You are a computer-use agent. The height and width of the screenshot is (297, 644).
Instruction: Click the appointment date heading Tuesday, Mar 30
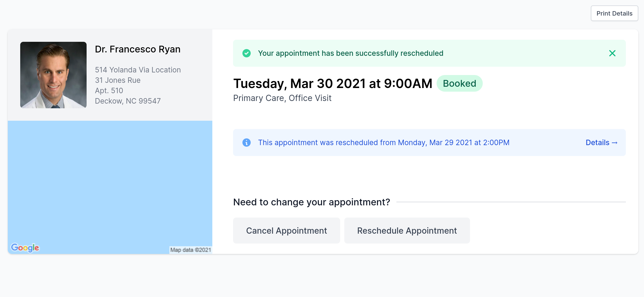(333, 84)
